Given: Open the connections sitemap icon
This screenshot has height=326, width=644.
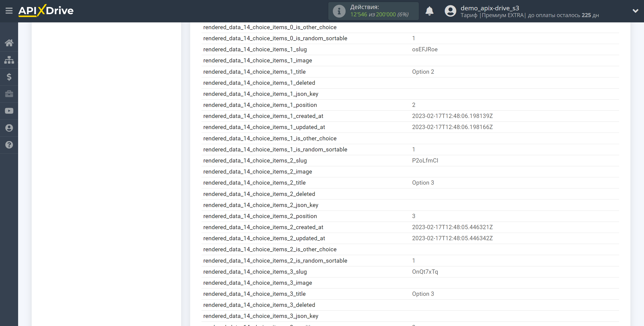Looking at the screenshot, I should pos(9,60).
